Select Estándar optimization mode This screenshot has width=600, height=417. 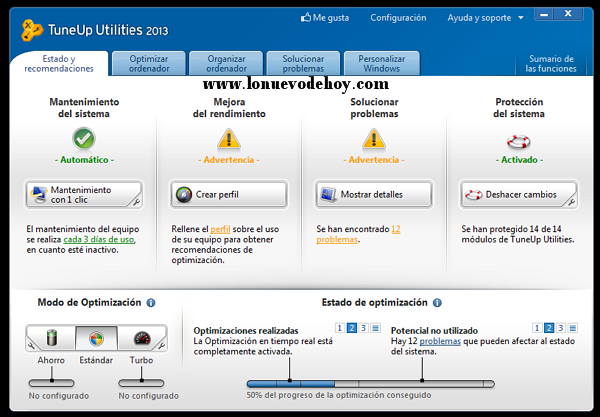pos(96,338)
